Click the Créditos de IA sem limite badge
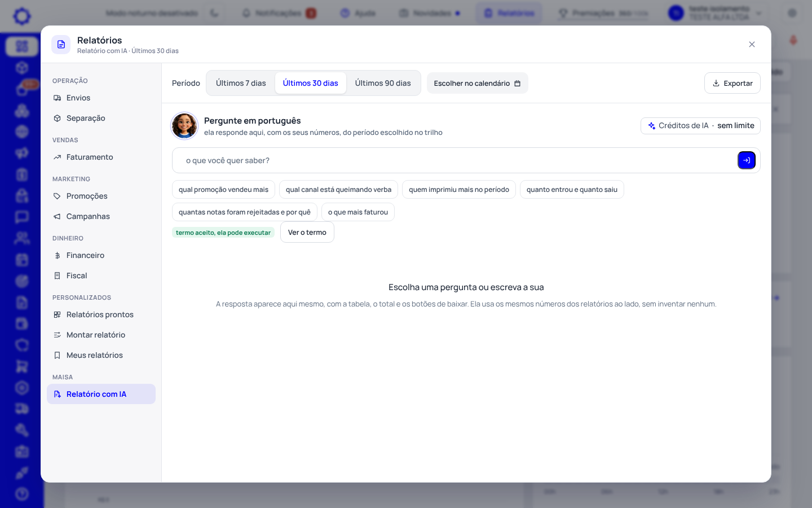This screenshot has height=508, width=812. tap(700, 126)
